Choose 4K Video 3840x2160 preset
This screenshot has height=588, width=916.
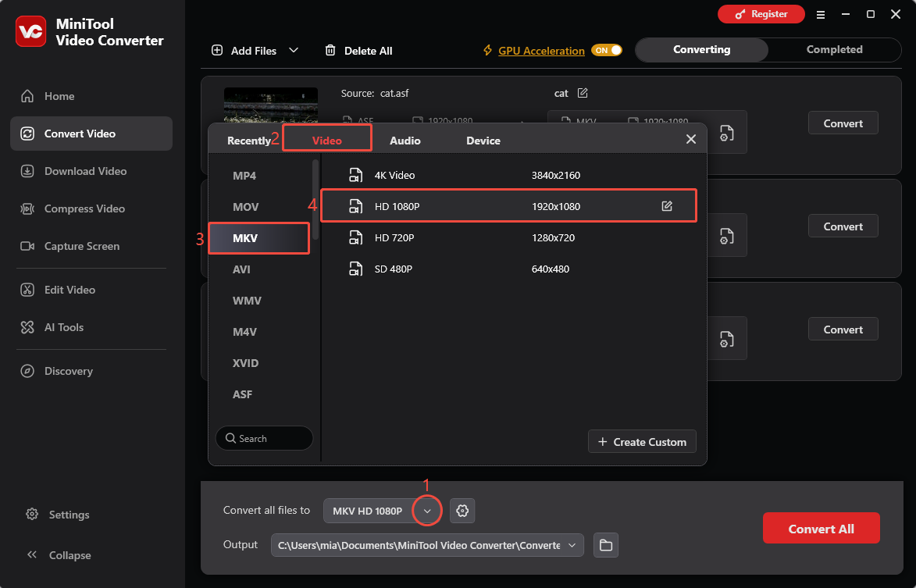[x=509, y=175]
